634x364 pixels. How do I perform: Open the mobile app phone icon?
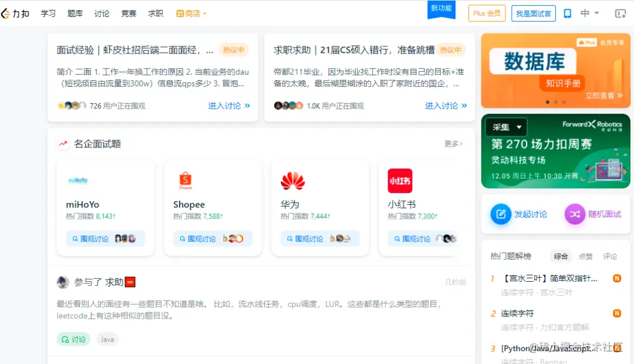[567, 13]
